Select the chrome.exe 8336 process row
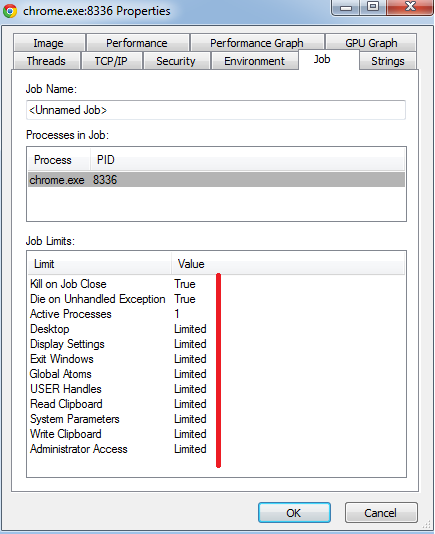 [x=216, y=179]
